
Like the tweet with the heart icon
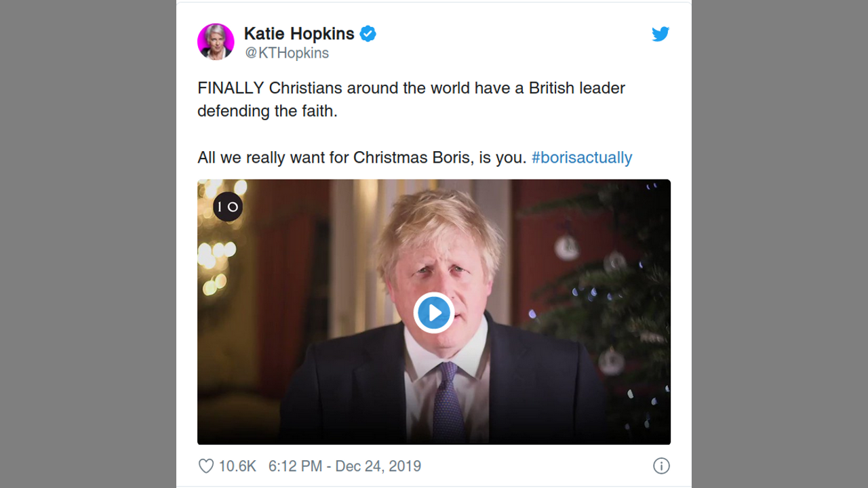point(206,466)
